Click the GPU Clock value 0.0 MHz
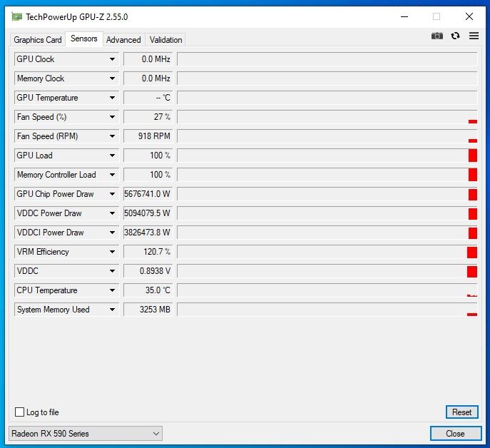The image size is (490, 448). pyautogui.click(x=148, y=59)
